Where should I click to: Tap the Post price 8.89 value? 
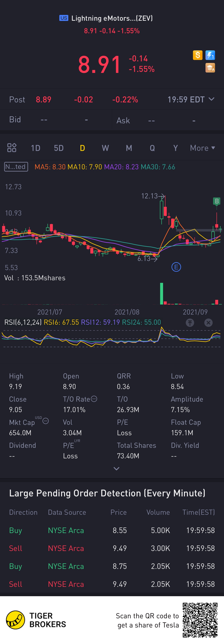[43, 100]
